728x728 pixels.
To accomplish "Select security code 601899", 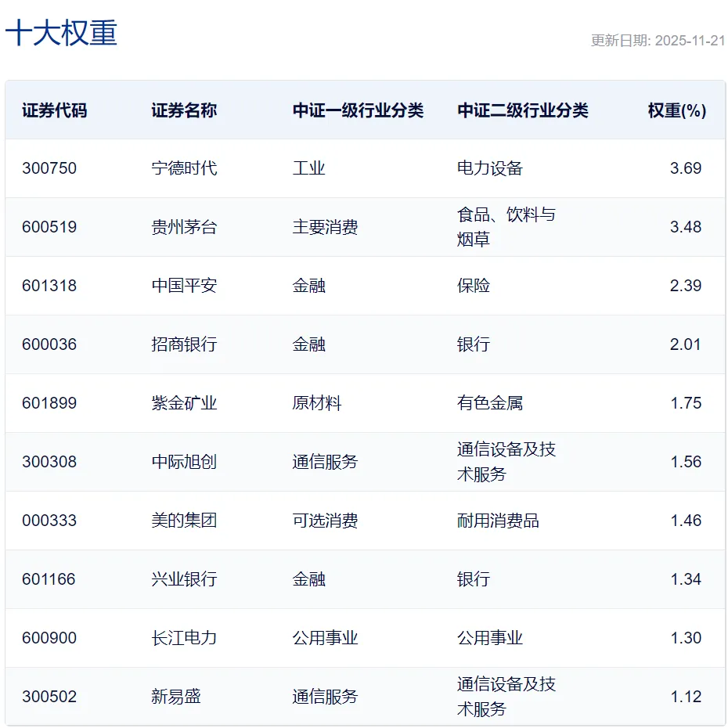I will point(49,403).
